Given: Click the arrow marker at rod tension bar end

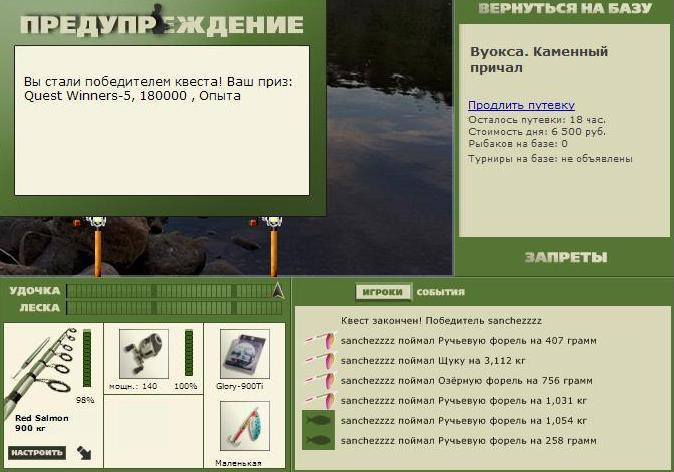Looking at the screenshot, I should [278, 291].
